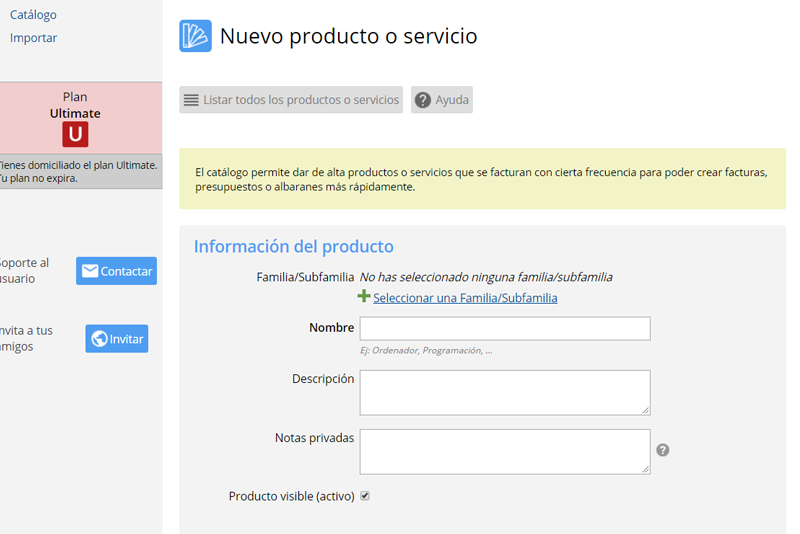Open the Importar sidebar link

pyautogui.click(x=34, y=38)
